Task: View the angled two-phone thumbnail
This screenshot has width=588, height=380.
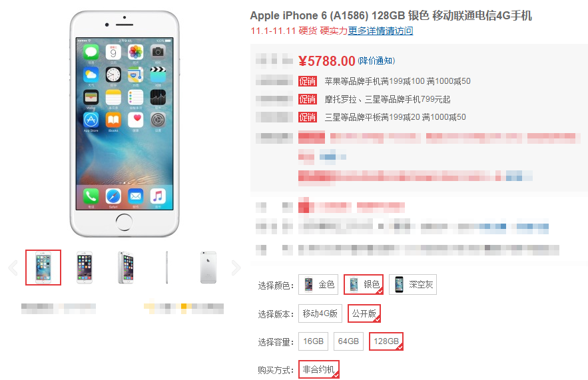Action: pos(126,268)
